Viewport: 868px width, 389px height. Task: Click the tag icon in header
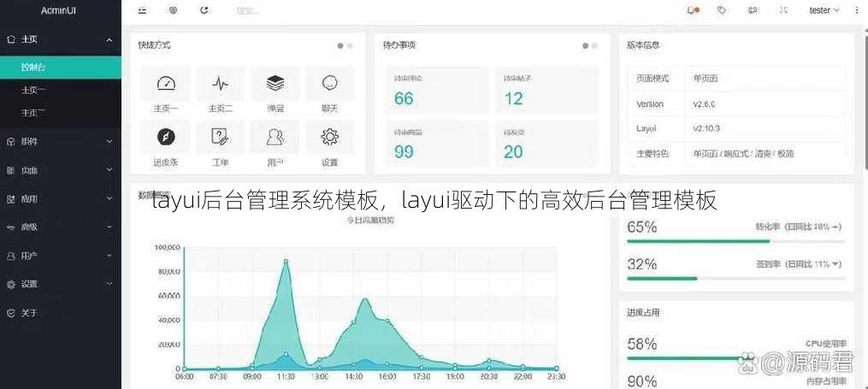pyautogui.click(x=721, y=10)
